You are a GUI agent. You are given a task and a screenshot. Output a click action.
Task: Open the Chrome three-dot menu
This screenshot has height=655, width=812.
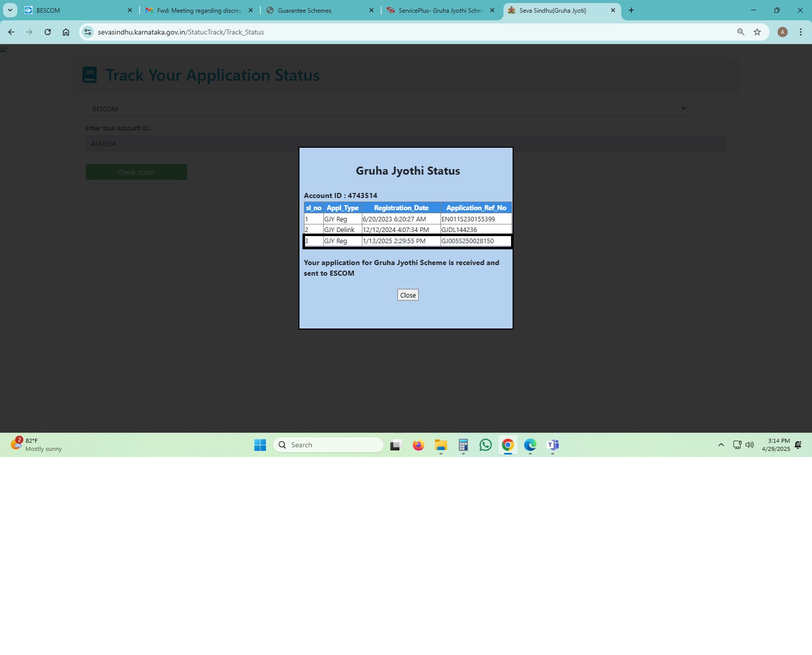(801, 32)
